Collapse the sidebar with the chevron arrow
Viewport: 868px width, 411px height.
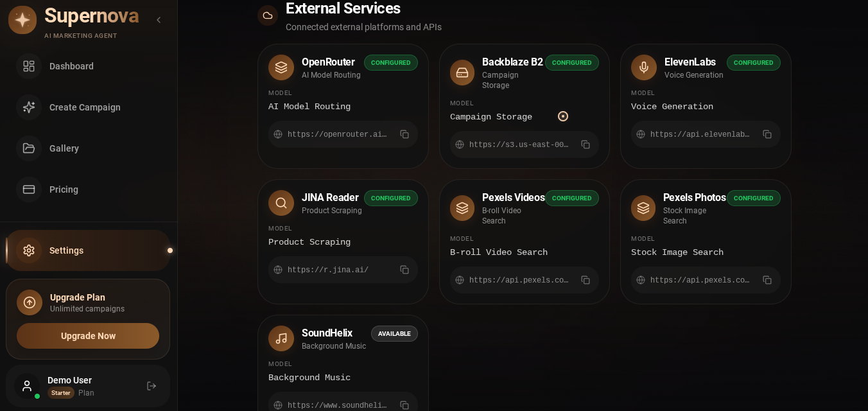pos(159,20)
